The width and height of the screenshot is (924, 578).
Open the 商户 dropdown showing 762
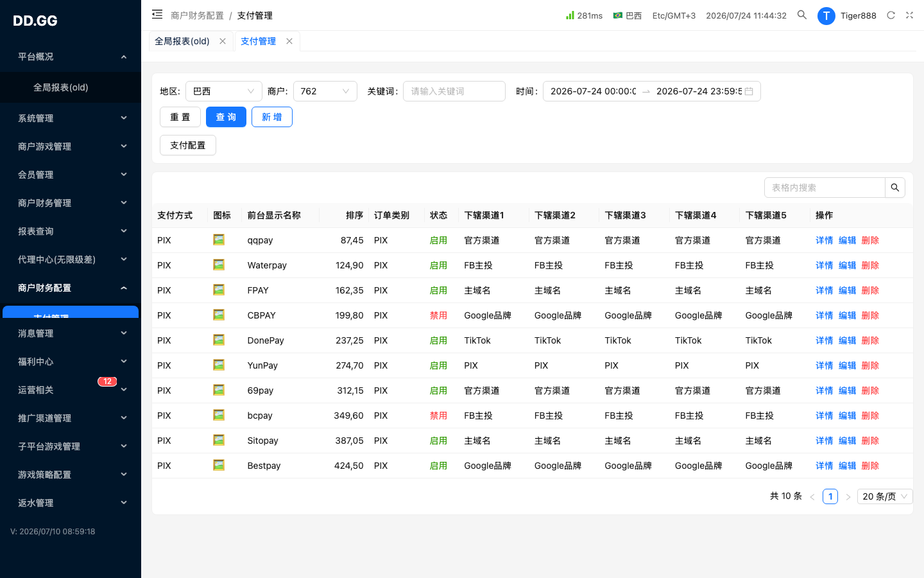(x=325, y=91)
